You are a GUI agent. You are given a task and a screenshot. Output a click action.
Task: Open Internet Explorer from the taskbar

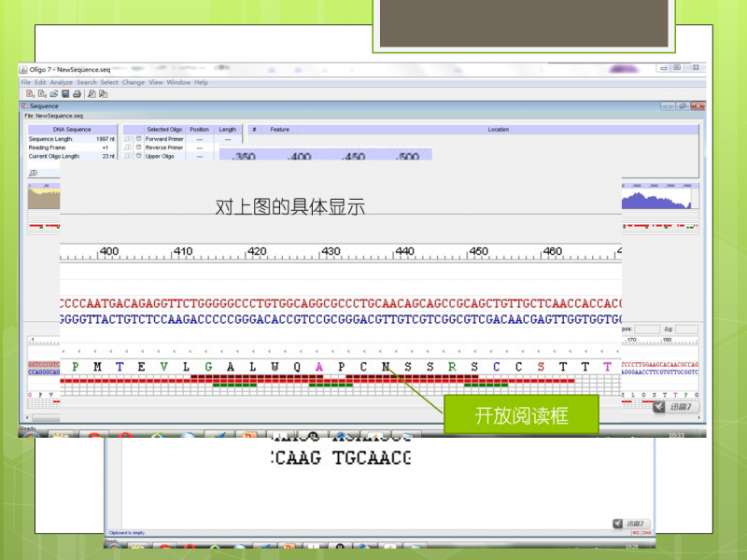(x=158, y=436)
